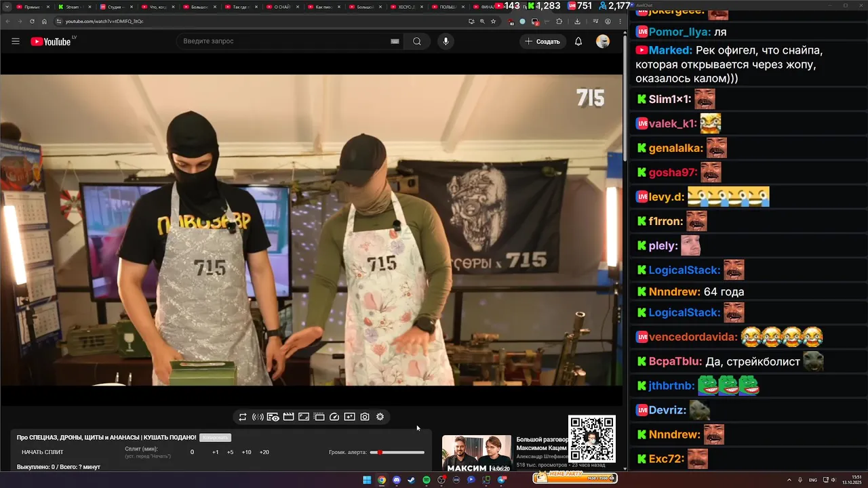This screenshot has width=868, height=488.
Task: Open the YouTube account avatar menu
Action: (603, 41)
